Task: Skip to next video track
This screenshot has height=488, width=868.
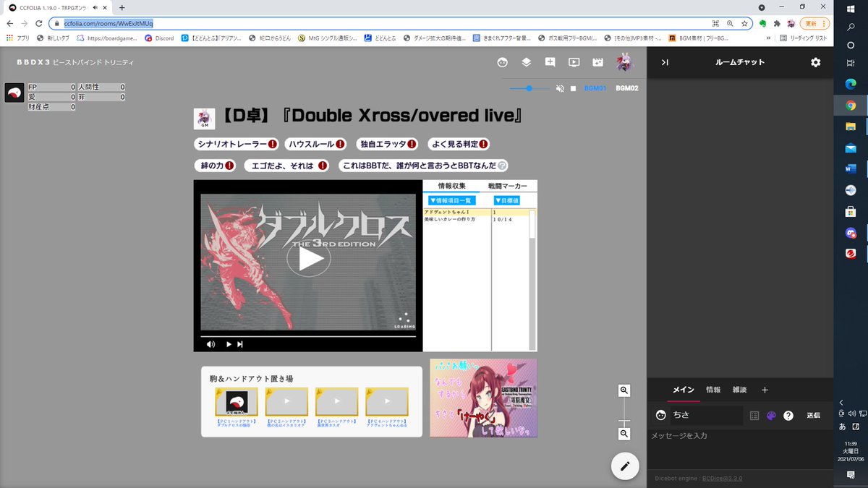Action: coord(240,344)
